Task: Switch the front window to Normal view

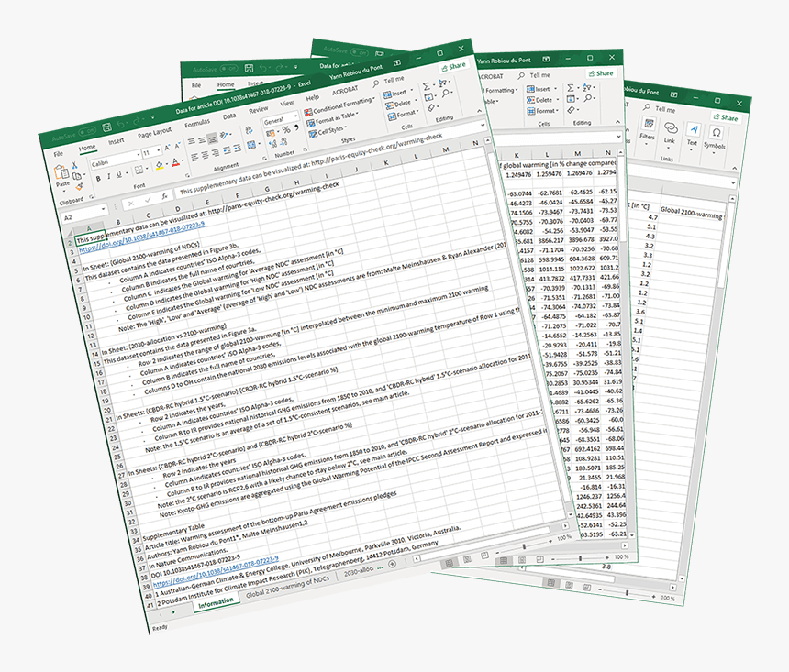Action: tap(450, 563)
